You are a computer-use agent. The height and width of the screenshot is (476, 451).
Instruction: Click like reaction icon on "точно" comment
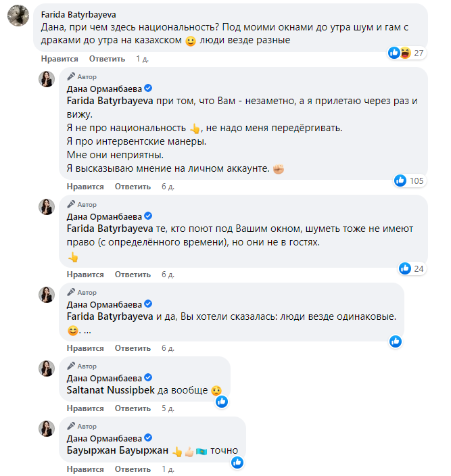[x=237, y=462]
